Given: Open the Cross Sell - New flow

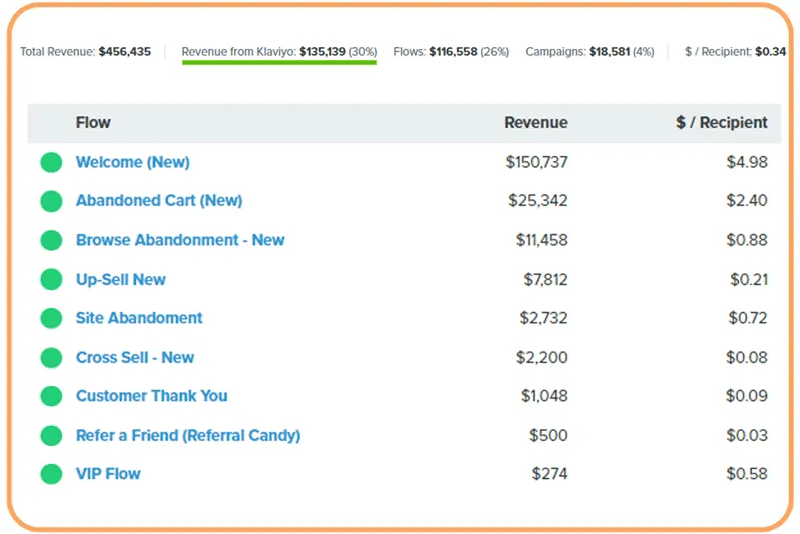Looking at the screenshot, I should click(x=135, y=358).
